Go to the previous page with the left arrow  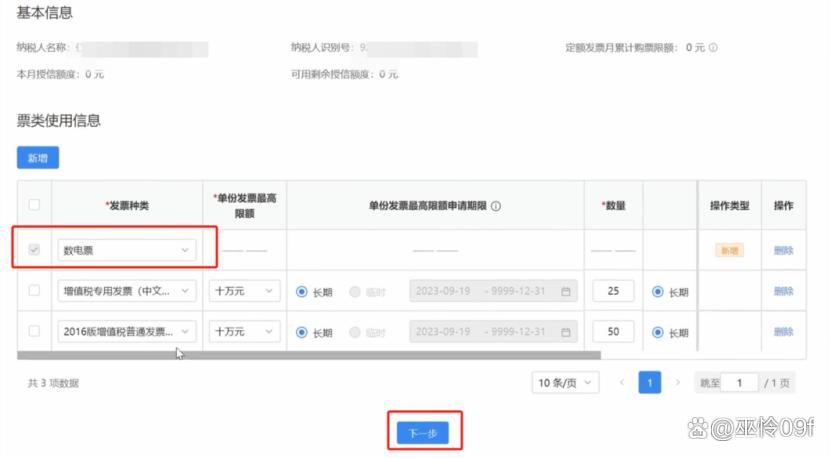[622, 382]
